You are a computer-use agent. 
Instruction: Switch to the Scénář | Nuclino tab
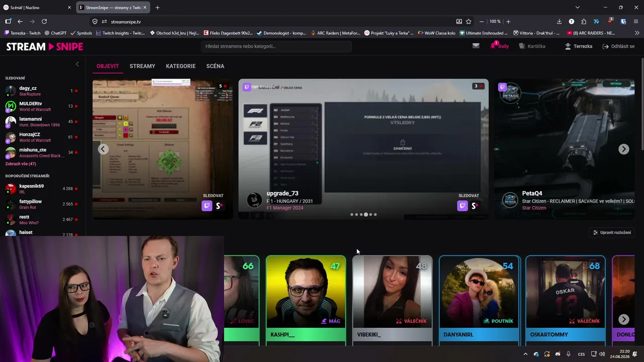pyautogui.click(x=38, y=8)
